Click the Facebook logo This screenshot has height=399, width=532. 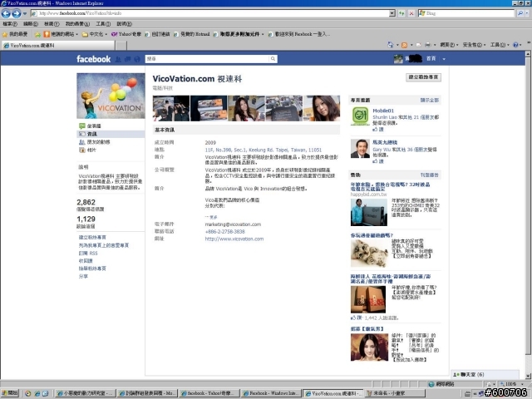93,59
